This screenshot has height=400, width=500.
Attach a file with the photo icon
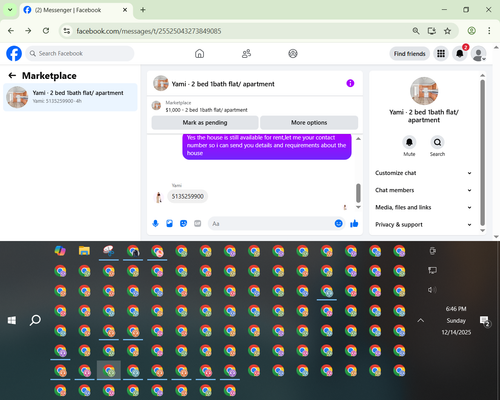[169, 223]
